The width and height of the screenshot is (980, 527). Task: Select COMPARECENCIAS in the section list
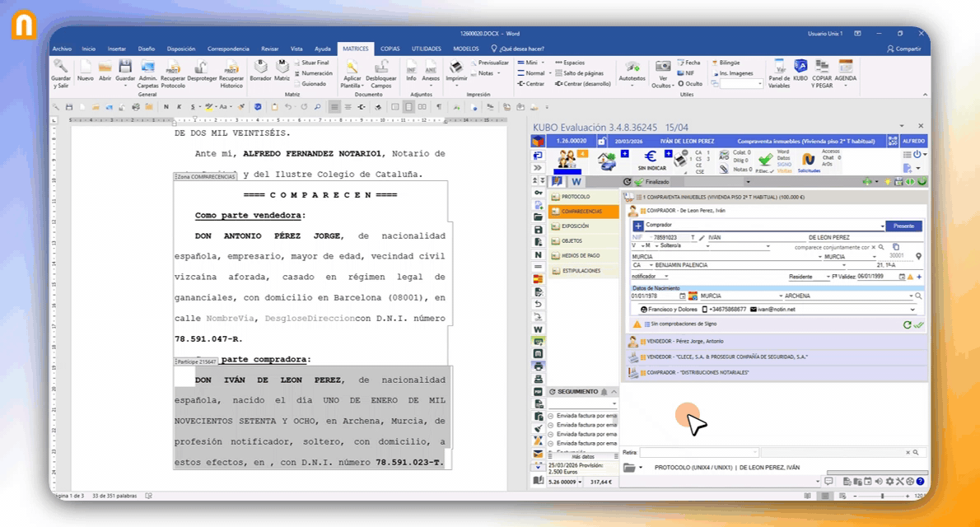(x=581, y=212)
